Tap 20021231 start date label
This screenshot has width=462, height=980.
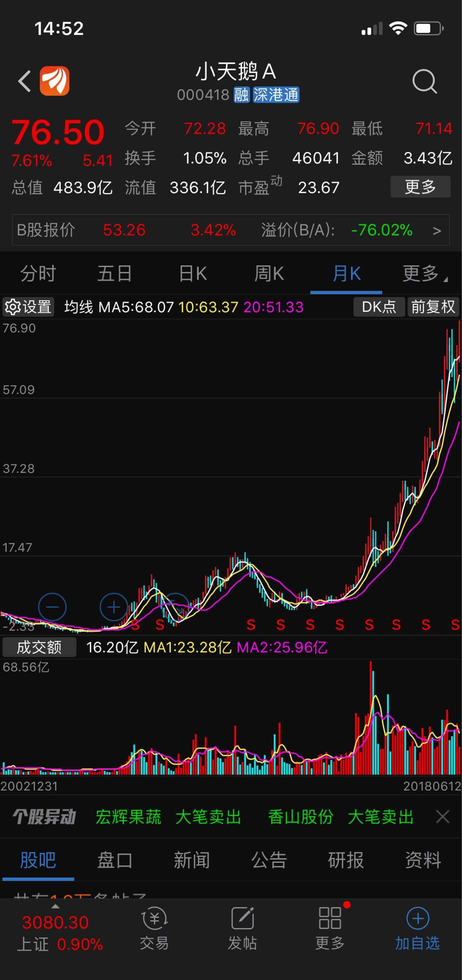29,786
